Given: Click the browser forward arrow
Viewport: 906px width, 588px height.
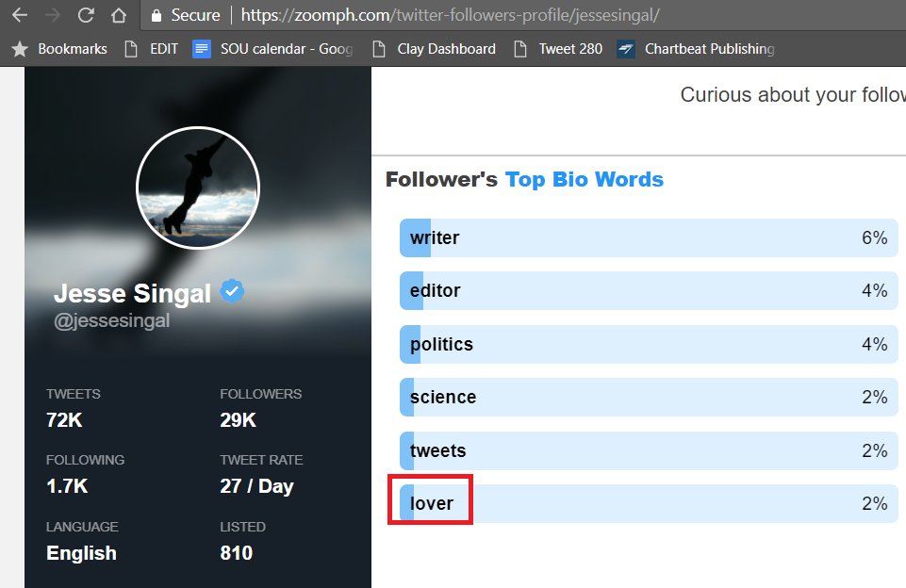Looking at the screenshot, I should tap(53, 15).
